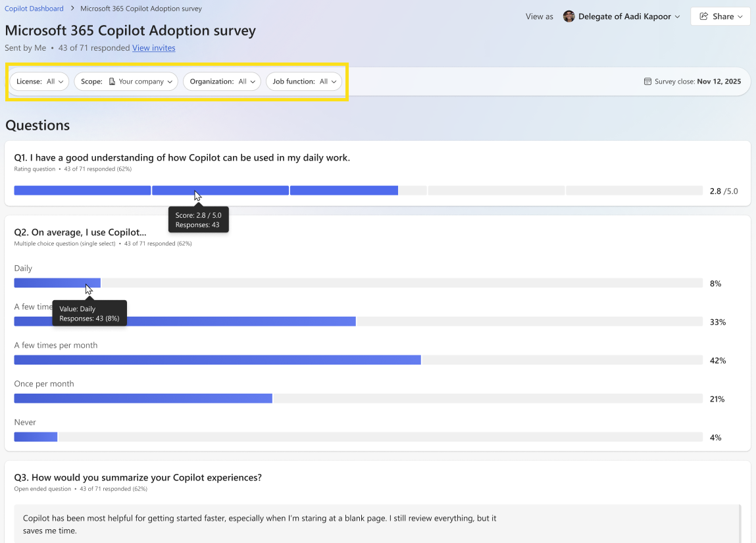Screen dimensions: 756x543
Task: Click the Never option label
Action: (25, 423)
